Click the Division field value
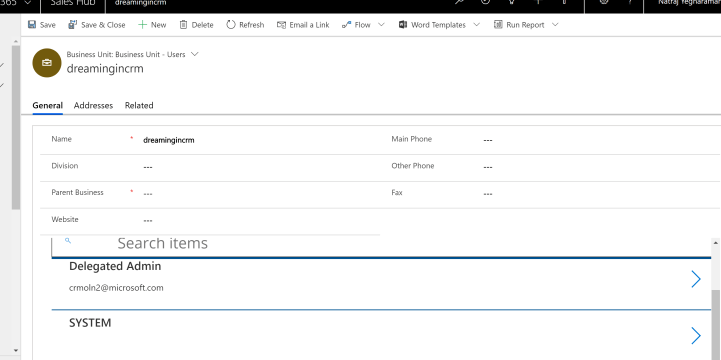Image resolution: width=721 pixels, height=360 pixels. 148,167
